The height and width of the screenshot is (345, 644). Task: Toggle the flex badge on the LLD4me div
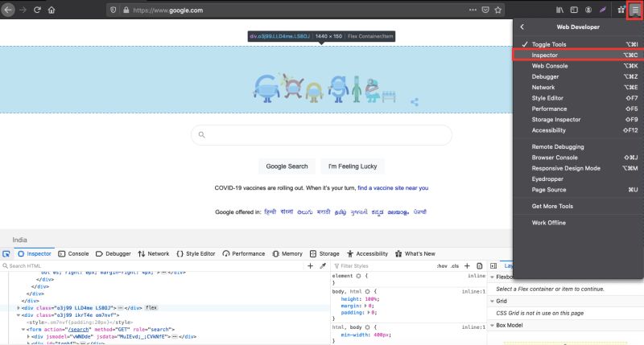[x=151, y=308]
